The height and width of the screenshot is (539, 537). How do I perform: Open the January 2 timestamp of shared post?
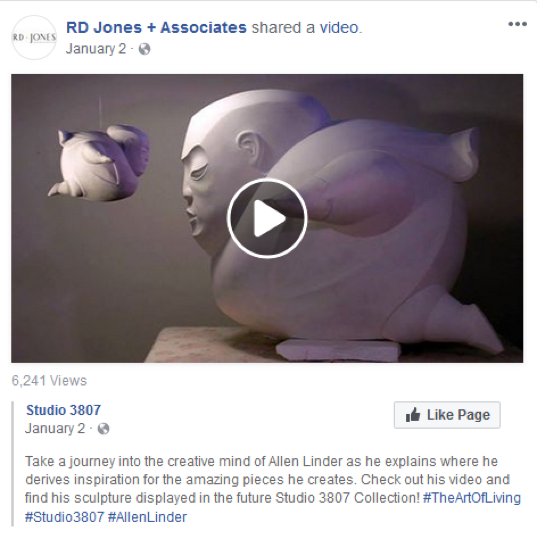[x=96, y=49]
